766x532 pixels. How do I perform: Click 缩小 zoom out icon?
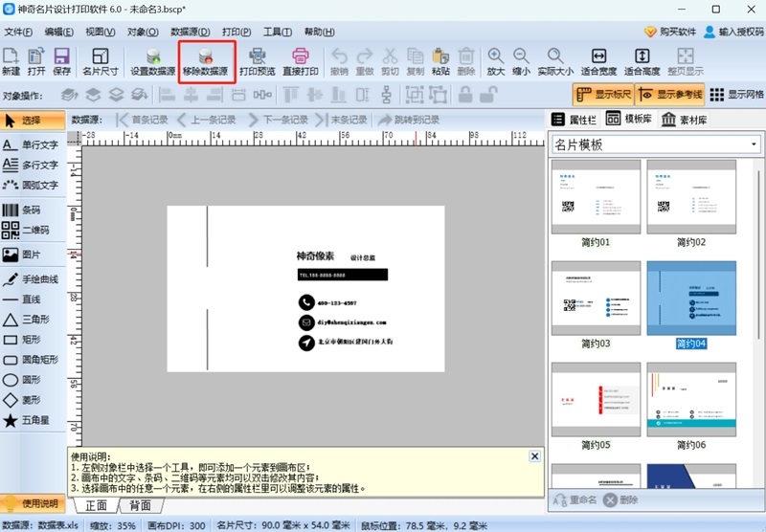pos(521,61)
